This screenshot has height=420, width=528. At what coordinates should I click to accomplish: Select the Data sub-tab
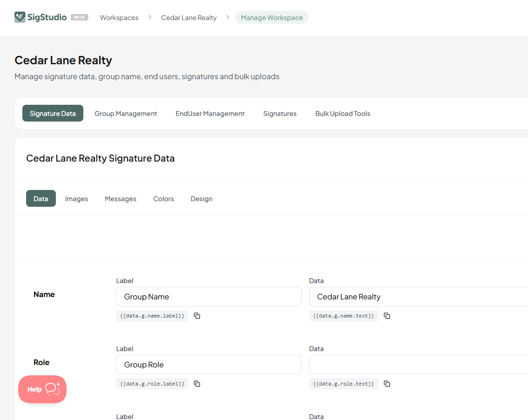pyautogui.click(x=41, y=199)
